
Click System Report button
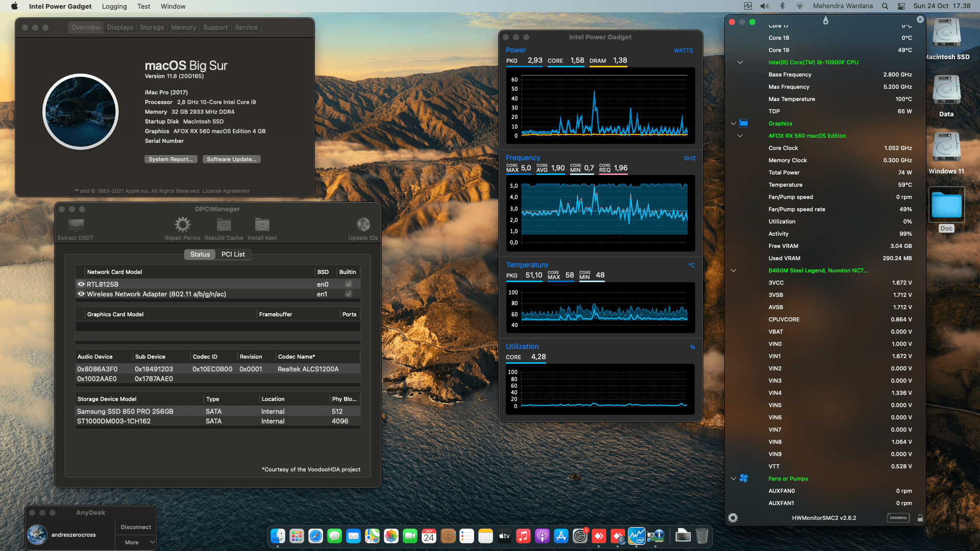(170, 159)
